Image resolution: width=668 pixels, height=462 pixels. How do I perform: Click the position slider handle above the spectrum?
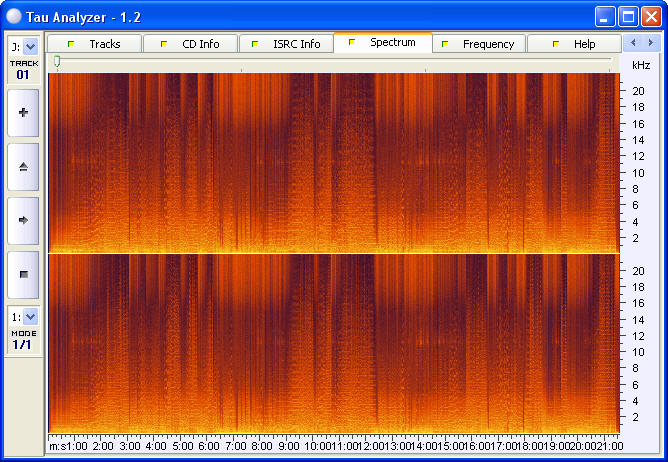click(x=57, y=62)
